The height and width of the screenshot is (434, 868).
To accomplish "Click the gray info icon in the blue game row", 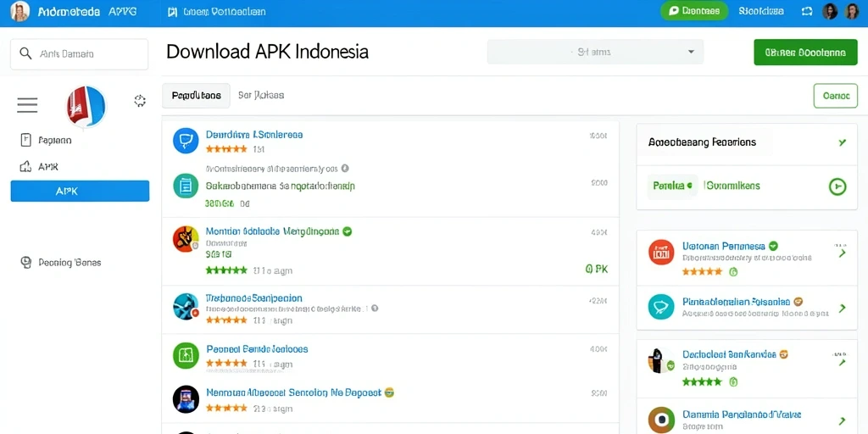I will (x=375, y=308).
